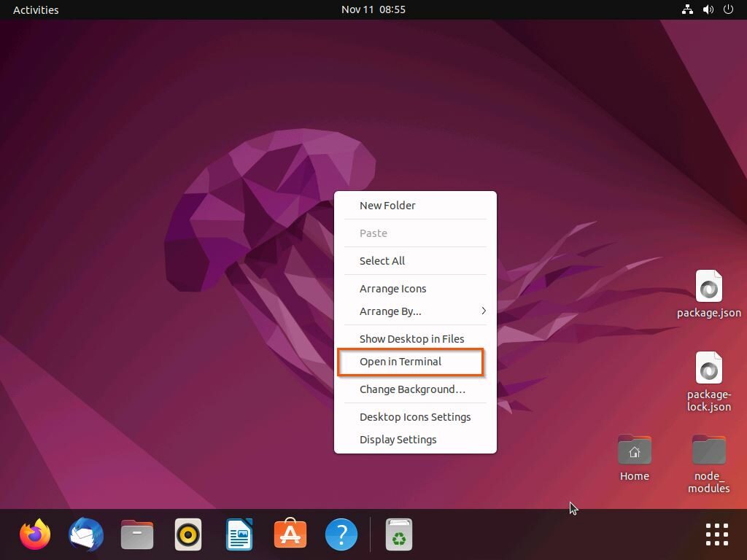Open the Help application
The width and height of the screenshot is (747, 560).
[x=341, y=534]
